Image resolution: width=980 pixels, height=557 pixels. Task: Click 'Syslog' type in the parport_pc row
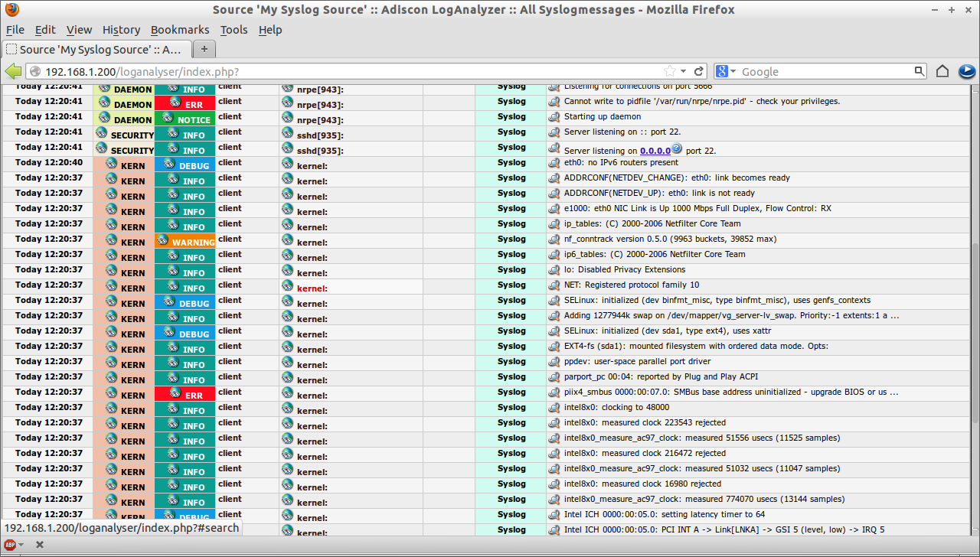point(511,376)
